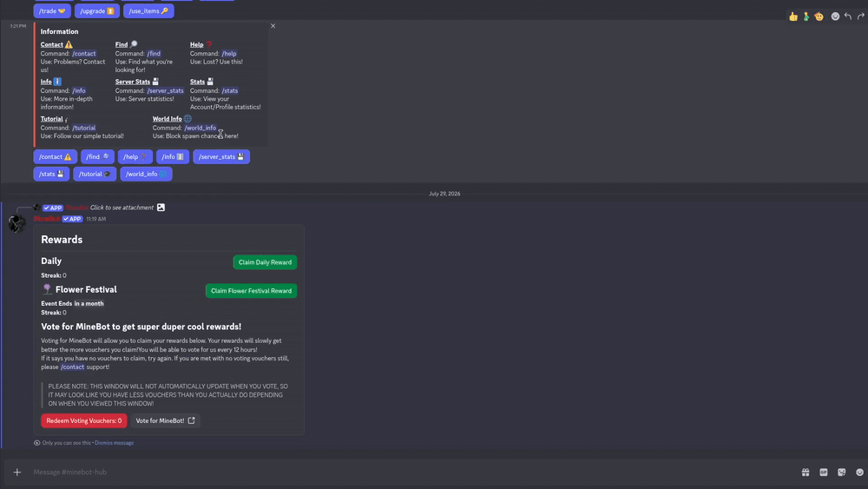The width and height of the screenshot is (868, 489).
Task: Click the Flower Festival flower icon
Action: pyautogui.click(x=47, y=289)
